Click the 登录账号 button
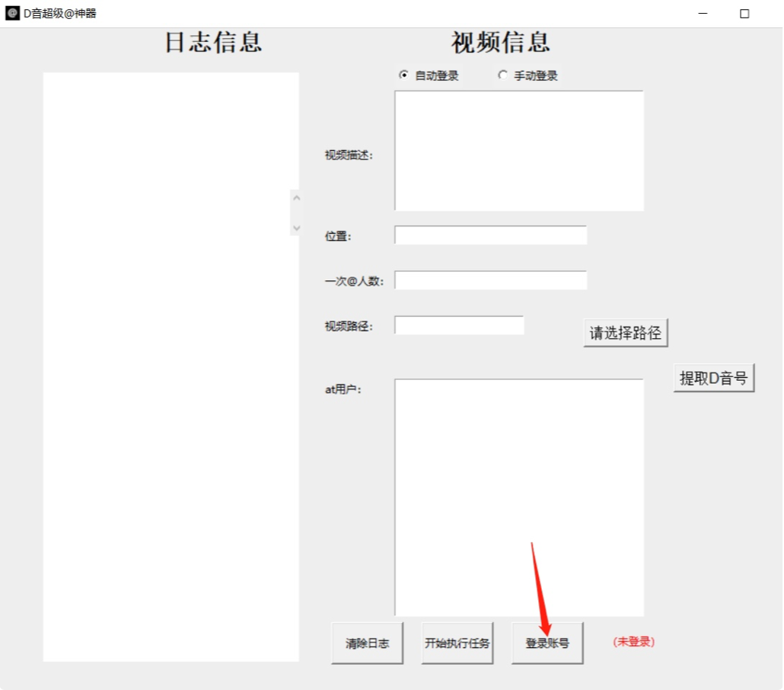 [547, 643]
